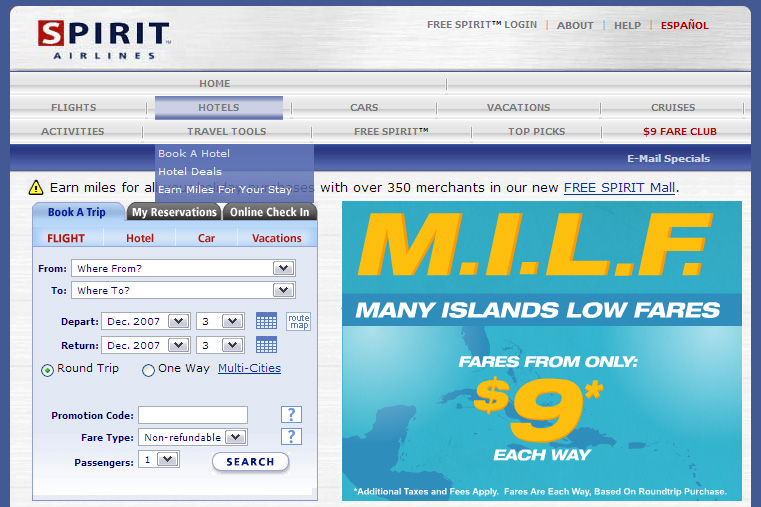Switch to the Book A Trip tab
The height and width of the screenshot is (507, 761).
click(x=77, y=212)
